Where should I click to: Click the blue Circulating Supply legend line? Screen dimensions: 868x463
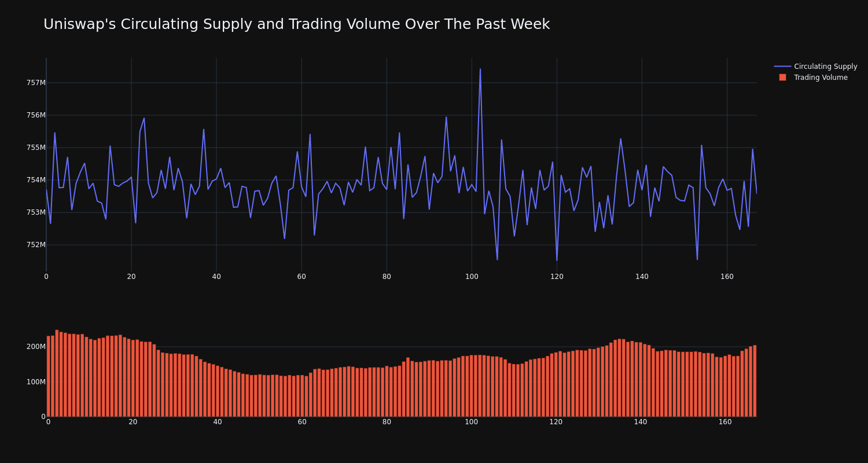pos(782,67)
